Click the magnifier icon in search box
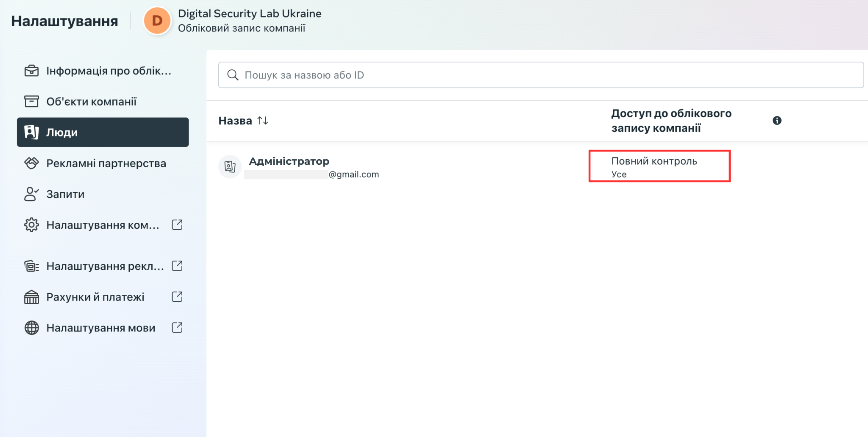Image resolution: width=868 pixels, height=437 pixels. coord(233,75)
